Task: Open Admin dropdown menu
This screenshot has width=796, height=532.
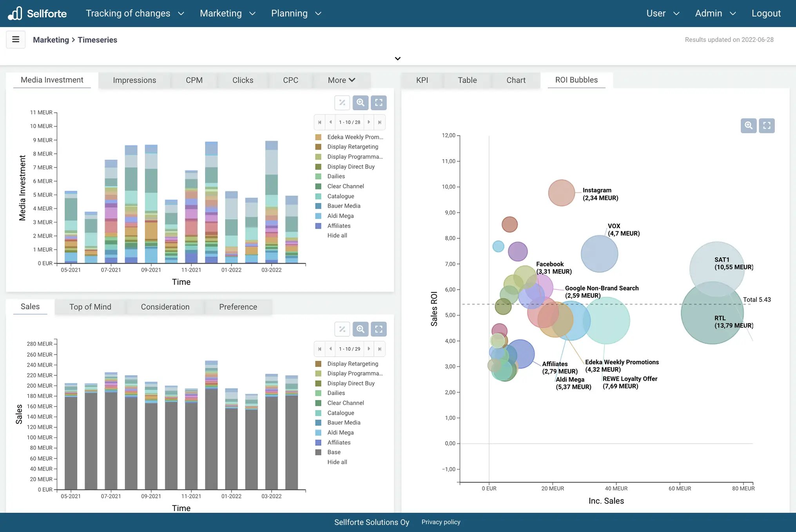Action: coord(715,13)
